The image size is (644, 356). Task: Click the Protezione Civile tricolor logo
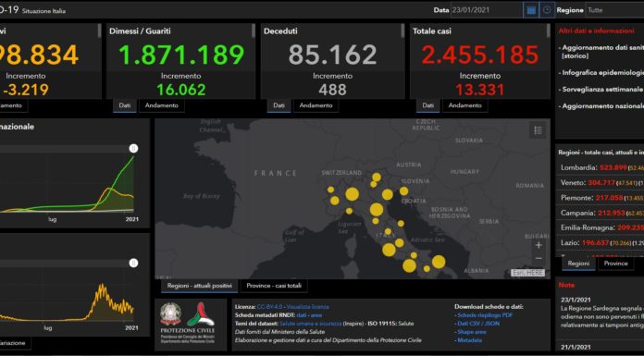click(201, 314)
